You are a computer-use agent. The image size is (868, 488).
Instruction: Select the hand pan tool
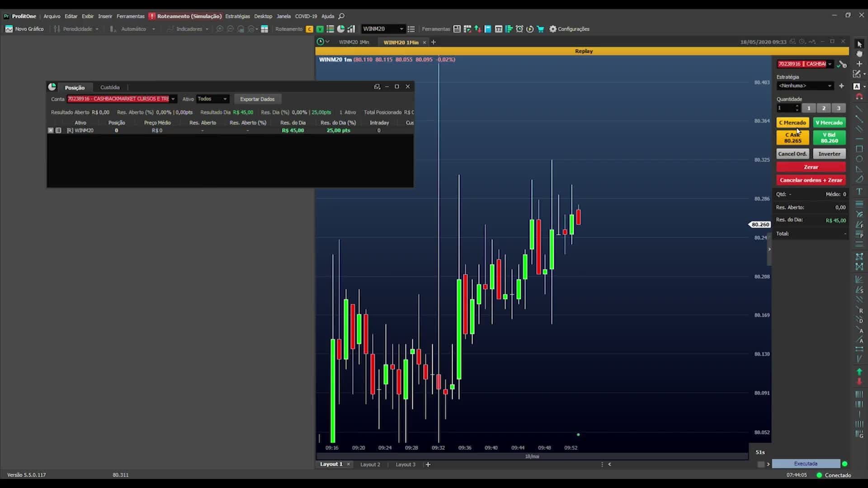859,54
